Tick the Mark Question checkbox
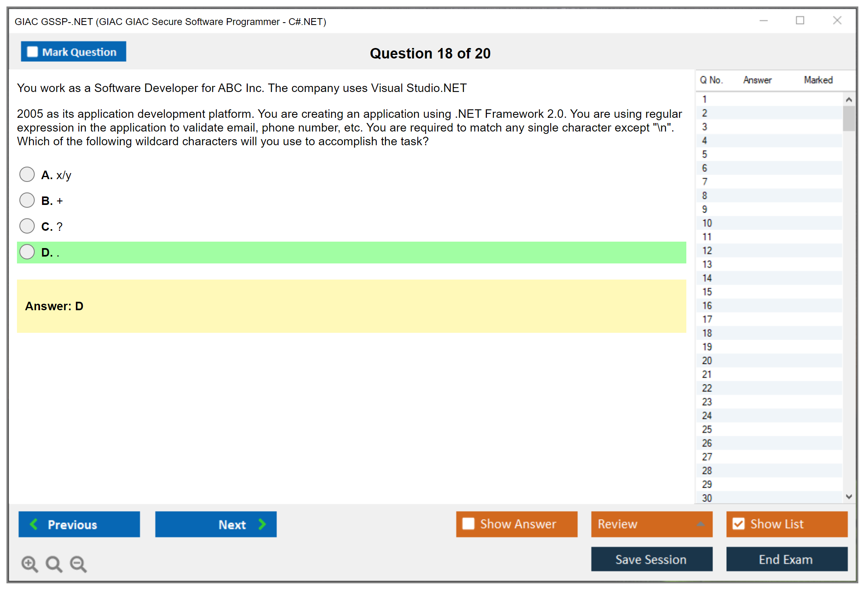 click(32, 52)
